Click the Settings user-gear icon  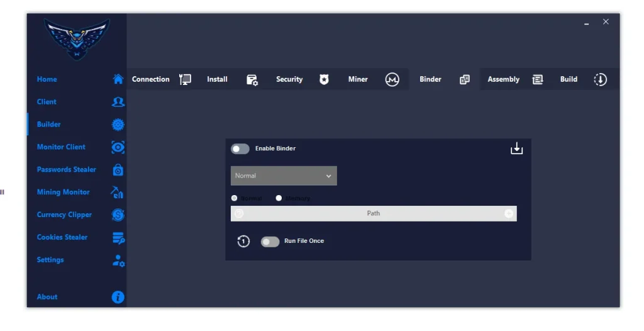(x=118, y=261)
